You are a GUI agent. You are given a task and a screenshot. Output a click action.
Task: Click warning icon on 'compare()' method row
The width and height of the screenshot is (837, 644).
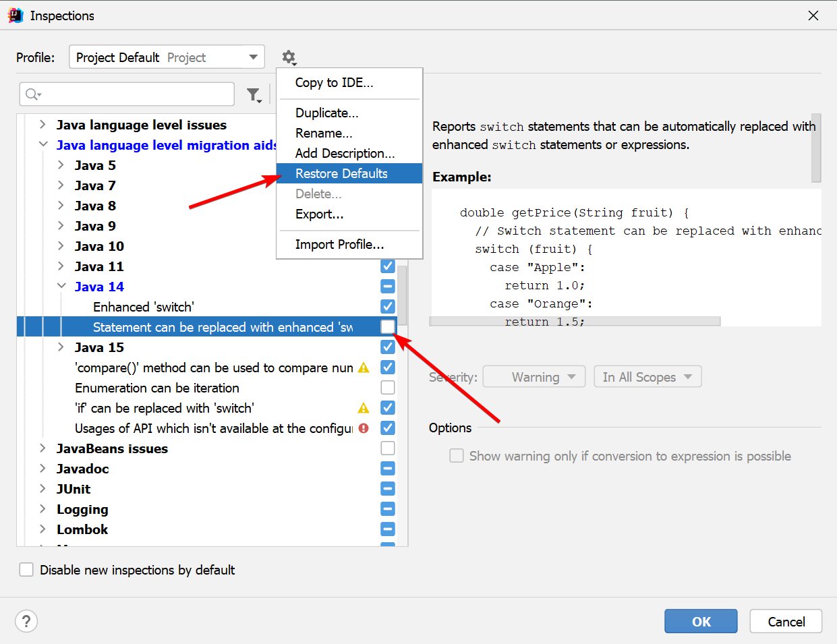[x=364, y=368]
